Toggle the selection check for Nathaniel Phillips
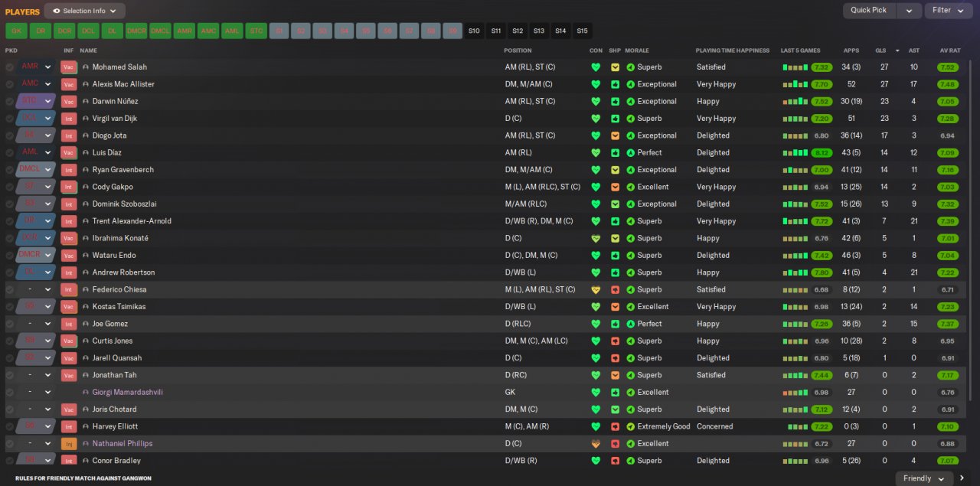 [9, 444]
